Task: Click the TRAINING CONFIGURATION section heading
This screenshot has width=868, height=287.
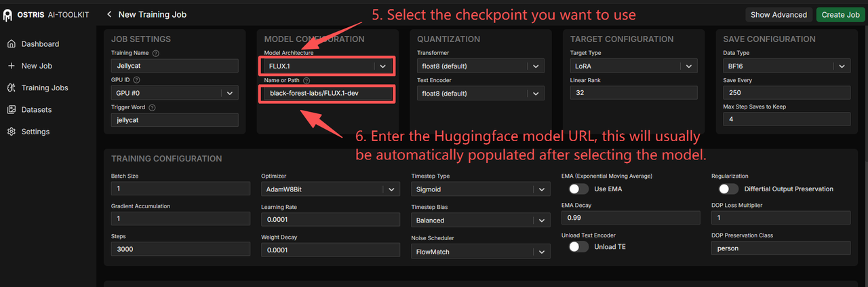Action: pos(166,159)
